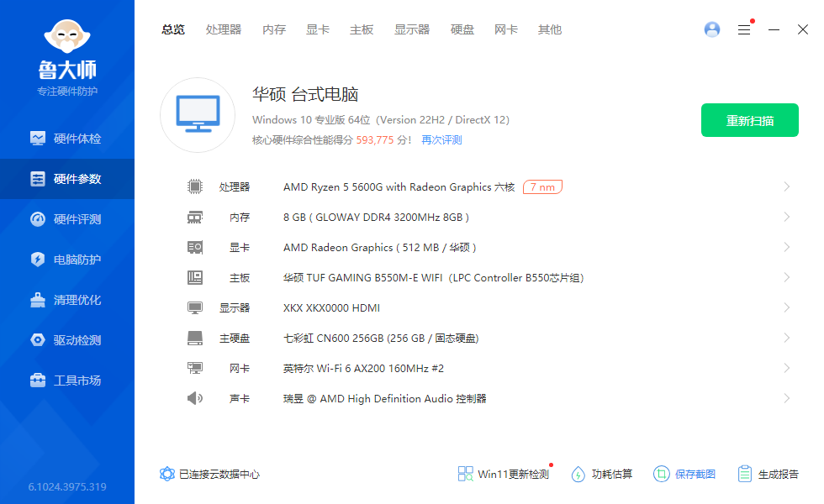Viewport: 824px width, 504px height.
Task: Click the green 重新扫描 button
Action: coord(750,120)
